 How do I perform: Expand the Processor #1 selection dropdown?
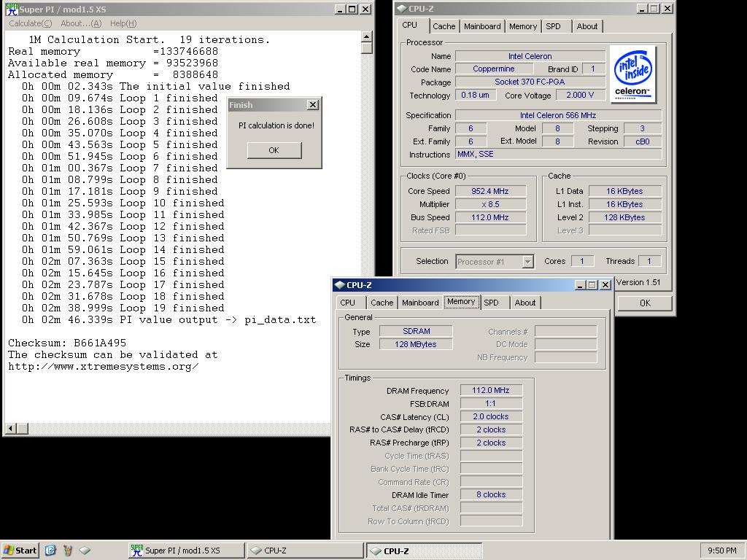tap(527, 262)
